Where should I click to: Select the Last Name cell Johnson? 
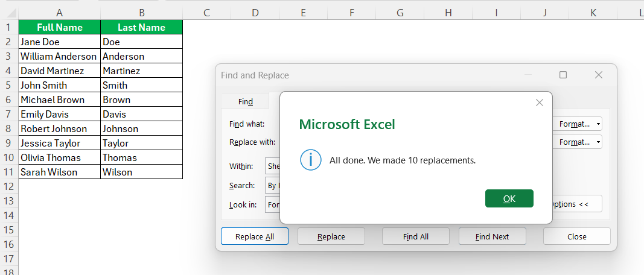coord(142,128)
